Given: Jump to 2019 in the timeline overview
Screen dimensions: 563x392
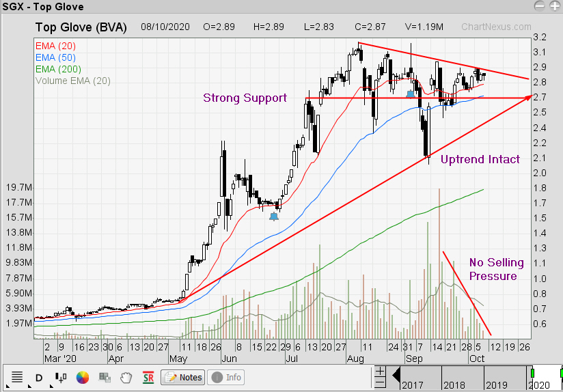Looking at the screenshot, I should [x=496, y=385].
